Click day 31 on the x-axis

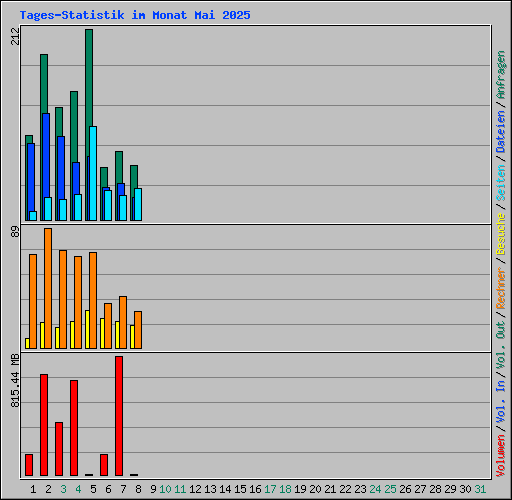click(480, 489)
